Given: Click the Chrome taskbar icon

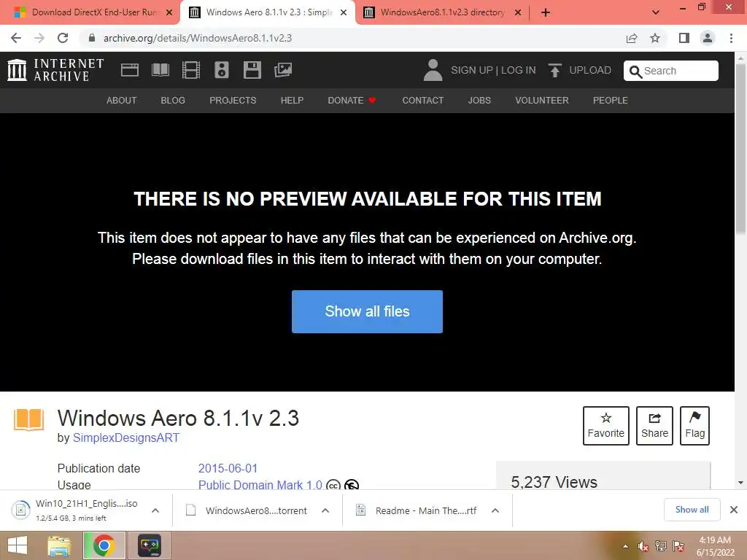Looking at the screenshot, I should point(104,545).
